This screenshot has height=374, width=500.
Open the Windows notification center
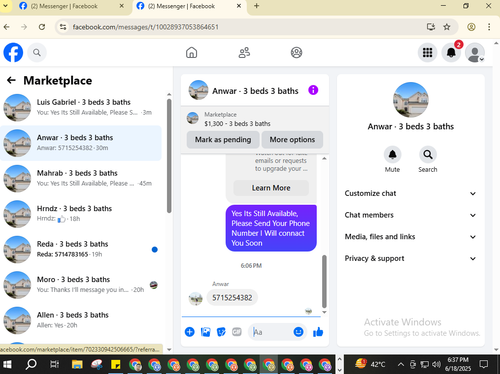[x=484, y=364]
